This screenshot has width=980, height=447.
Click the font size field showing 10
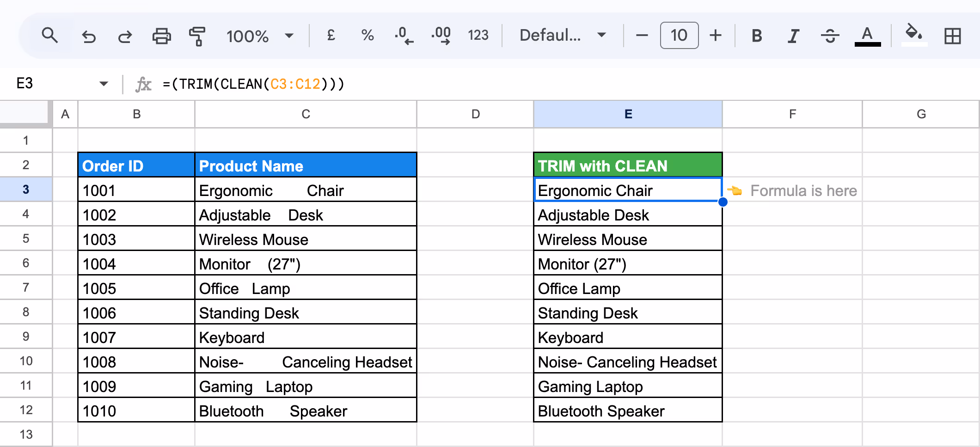(679, 35)
